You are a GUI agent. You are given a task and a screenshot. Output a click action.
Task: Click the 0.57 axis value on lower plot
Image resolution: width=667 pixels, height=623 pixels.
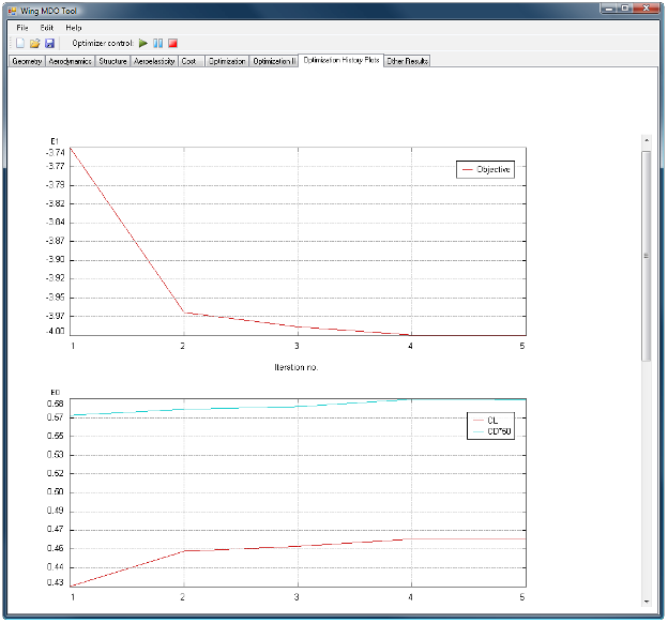pos(55,417)
